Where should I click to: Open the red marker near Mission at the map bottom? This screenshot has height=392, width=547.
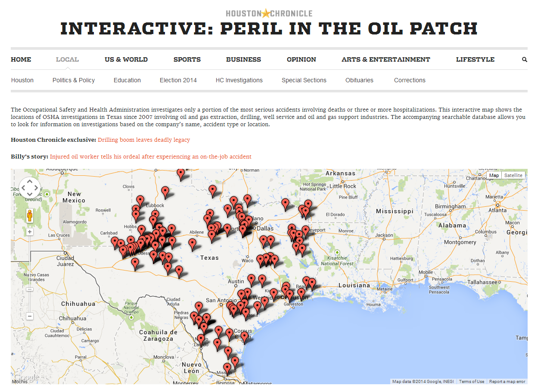click(x=227, y=369)
